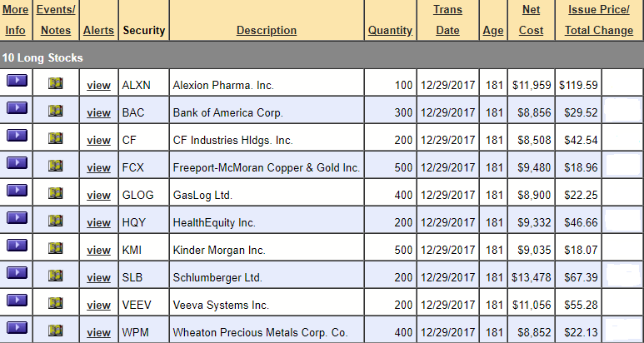
Task: Open Events/Notes book icon for BAC
Action: click(x=56, y=111)
